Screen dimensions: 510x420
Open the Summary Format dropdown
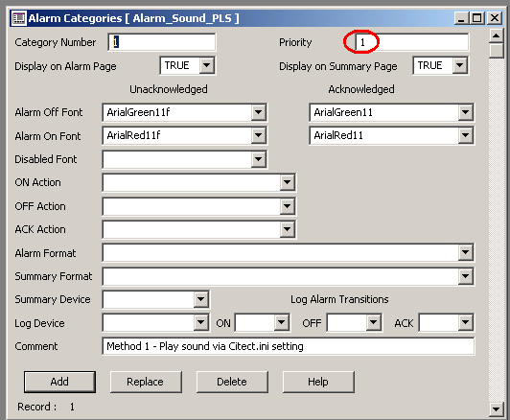tap(466, 276)
